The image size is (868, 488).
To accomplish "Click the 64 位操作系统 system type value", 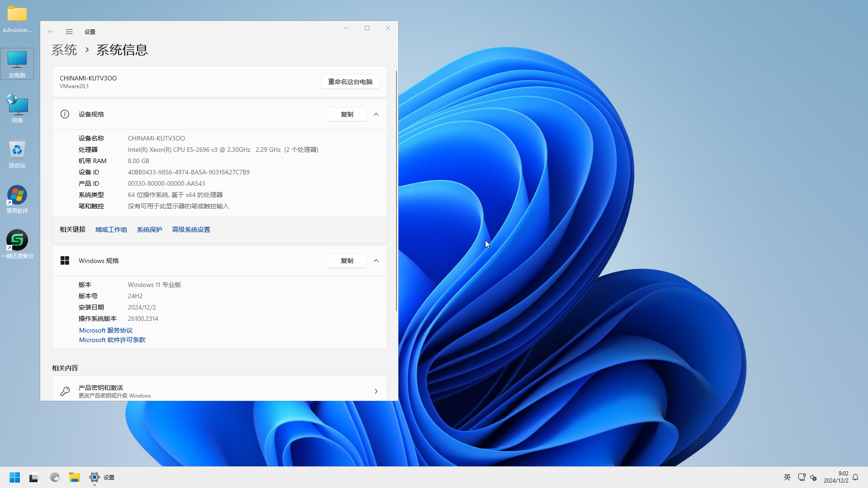I will (x=175, y=195).
